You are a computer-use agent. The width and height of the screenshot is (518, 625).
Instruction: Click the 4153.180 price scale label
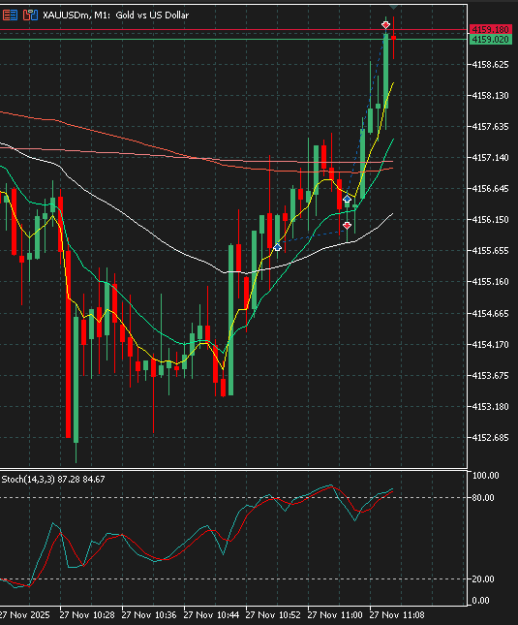[x=491, y=407]
